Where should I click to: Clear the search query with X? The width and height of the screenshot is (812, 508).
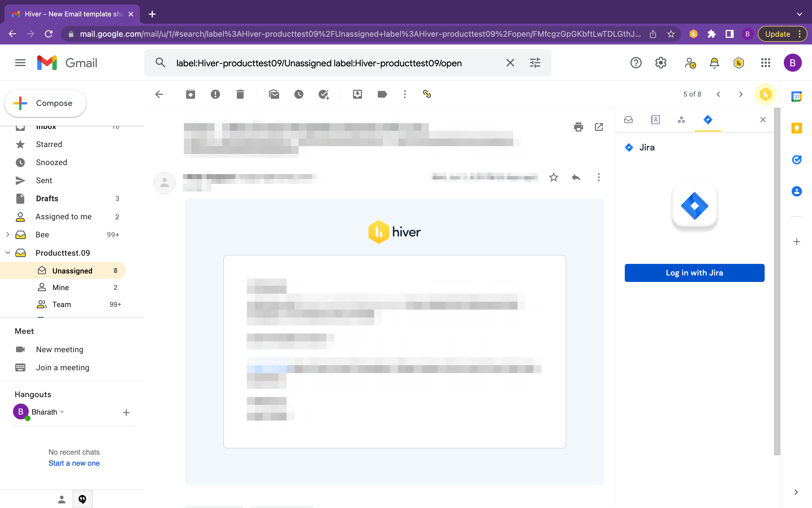pyautogui.click(x=510, y=63)
